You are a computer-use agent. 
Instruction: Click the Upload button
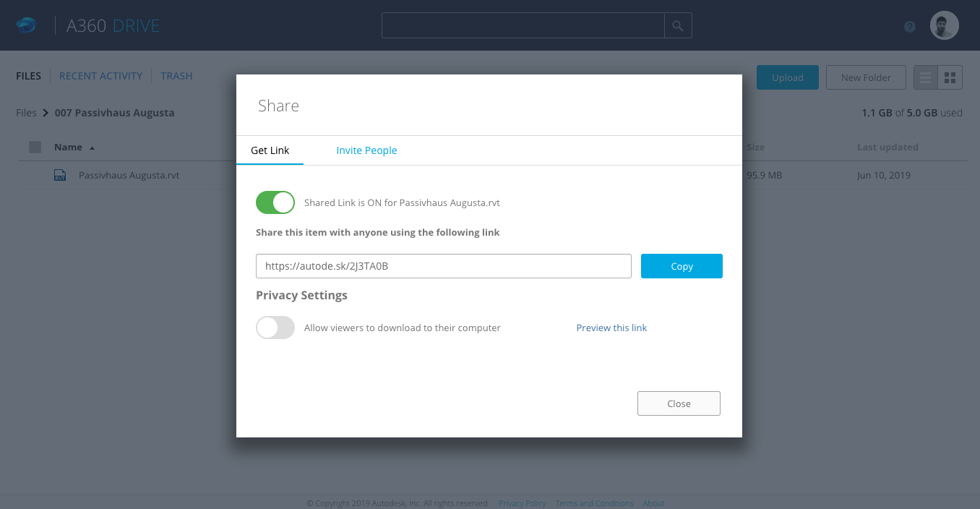pyautogui.click(x=787, y=77)
